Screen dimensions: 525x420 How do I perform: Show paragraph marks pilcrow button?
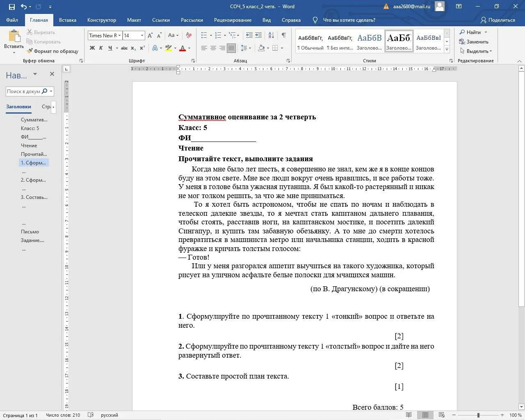tap(283, 35)
